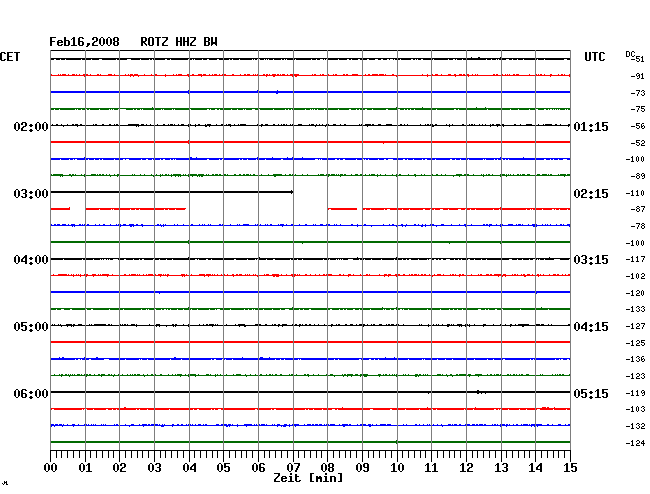Image resolution: width=650 pixels, height=494 pixels.
Task: Click the Zeit [min] axis title
Action: [308, 478]
